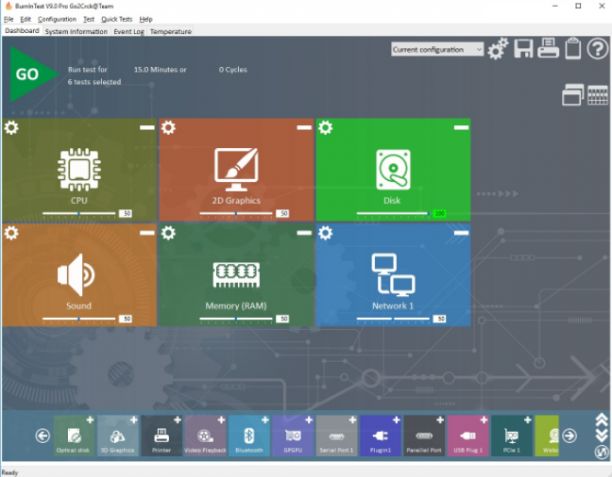
Task: Open test preferences gears icon in toolbar
Action: (498, 49)
